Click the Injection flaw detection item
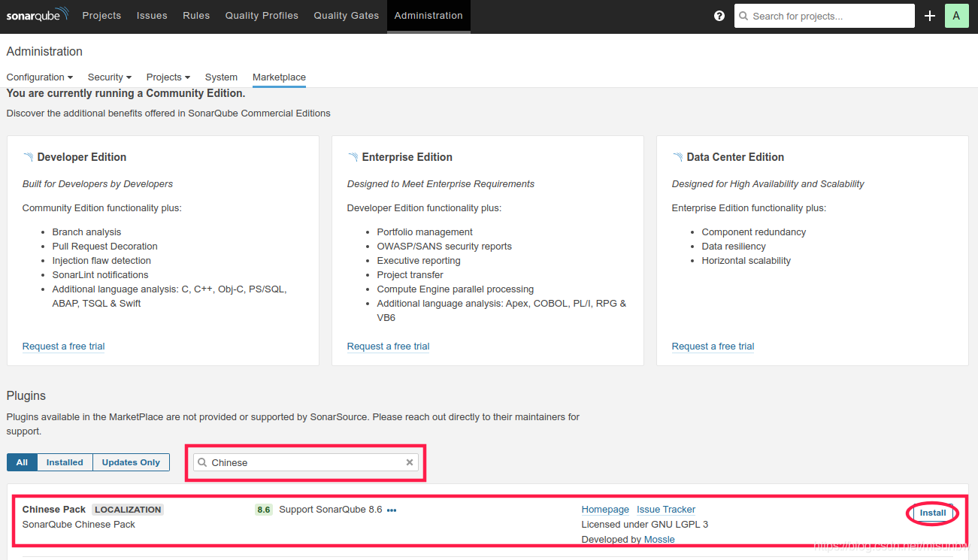This screenshot has height=560, width=978. (101, 261)
